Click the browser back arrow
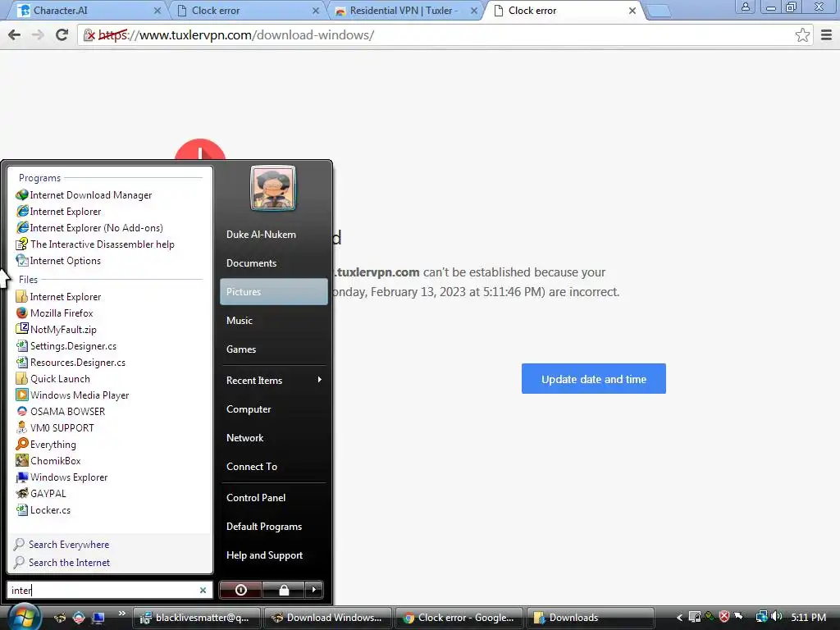Screen dimensions: 840x630 pyautogui.click(x=15, y=34)
